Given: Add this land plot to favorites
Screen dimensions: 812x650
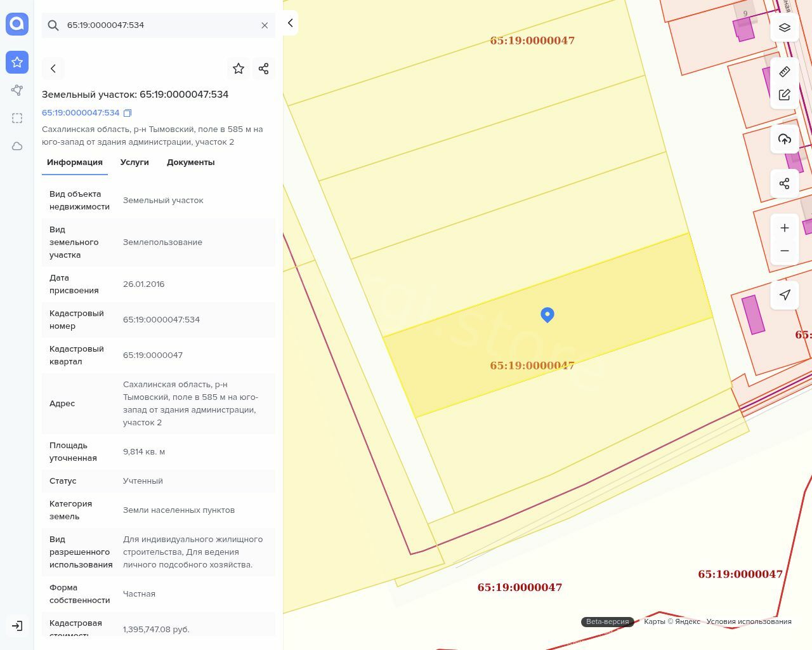Looking at the screenshot, I should tap(239, 69).
